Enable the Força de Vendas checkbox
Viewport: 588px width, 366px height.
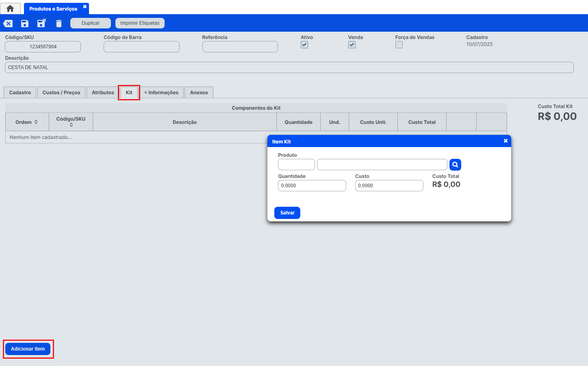tap(399, 45)
